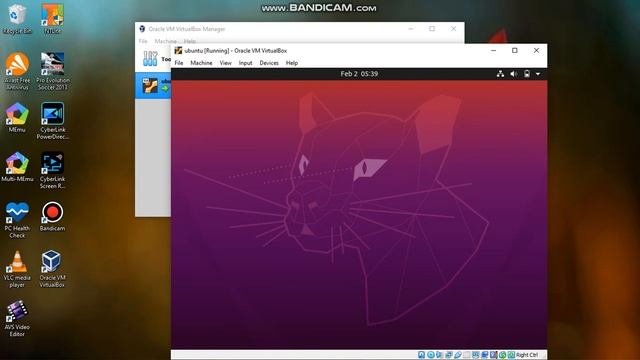
Task: Click the Ubuntu network status icon
Action: pos(500,74)
